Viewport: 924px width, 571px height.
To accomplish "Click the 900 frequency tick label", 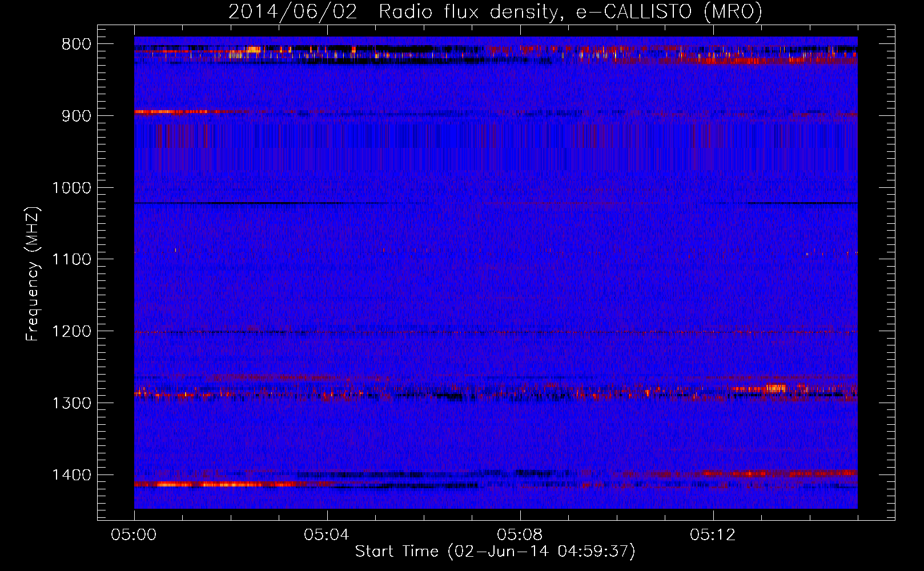I will tap(76, 116).
